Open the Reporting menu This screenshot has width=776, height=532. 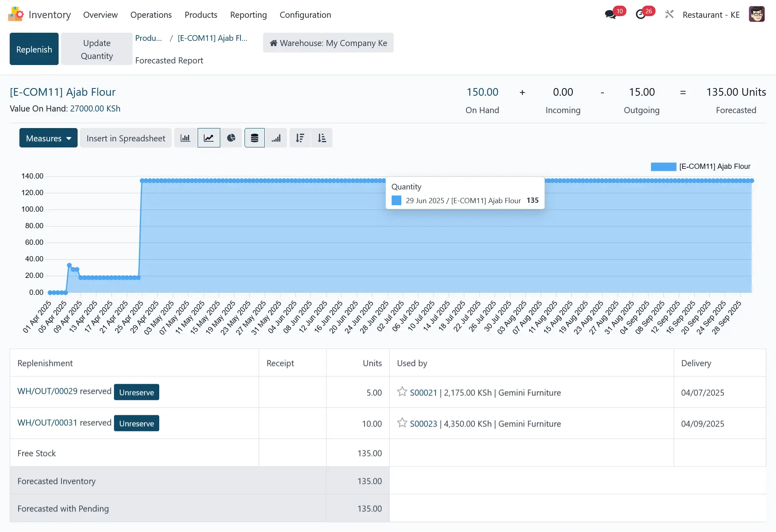point(248,15)
